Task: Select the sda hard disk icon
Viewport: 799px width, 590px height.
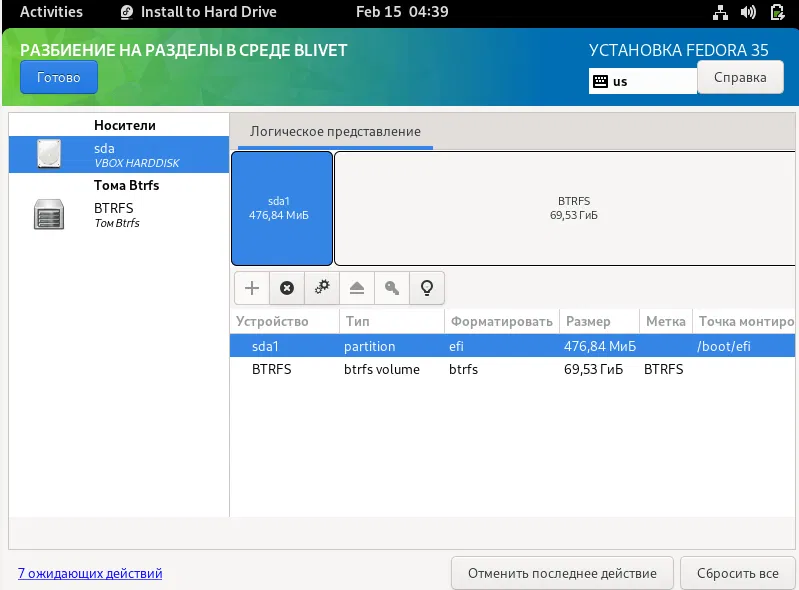Action: [x=49, y=154]
